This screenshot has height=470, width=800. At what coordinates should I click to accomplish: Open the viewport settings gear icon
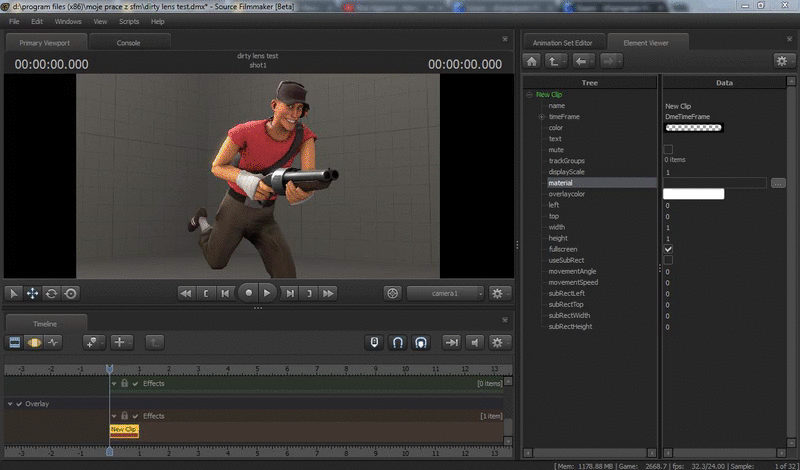[498, 293]
